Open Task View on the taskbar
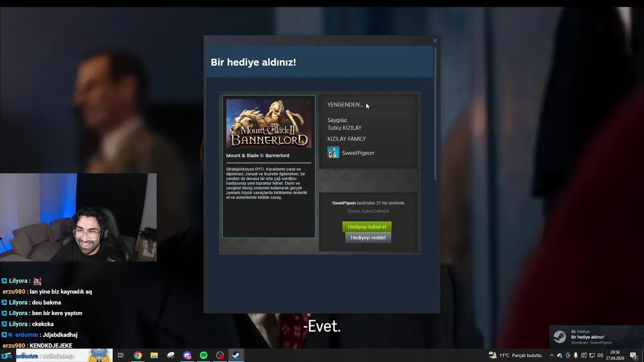The height and width of the screenshot is (362, 644). 121,355
